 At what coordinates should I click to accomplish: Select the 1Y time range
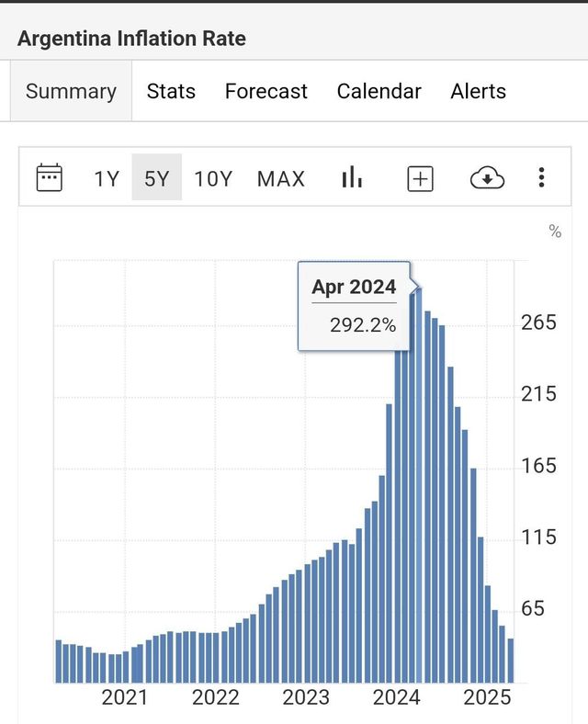pos(107,178)
